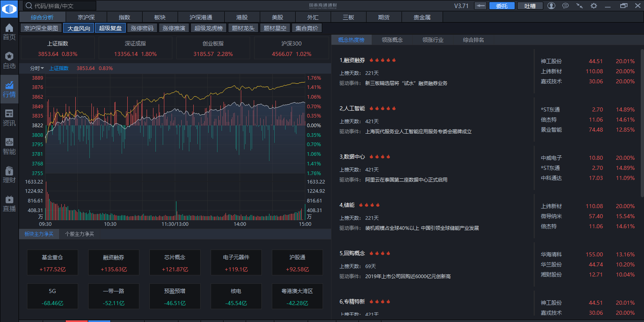Click the stock code search field
The height and width of the screenshot is (322, 644).
click(60, 6)
